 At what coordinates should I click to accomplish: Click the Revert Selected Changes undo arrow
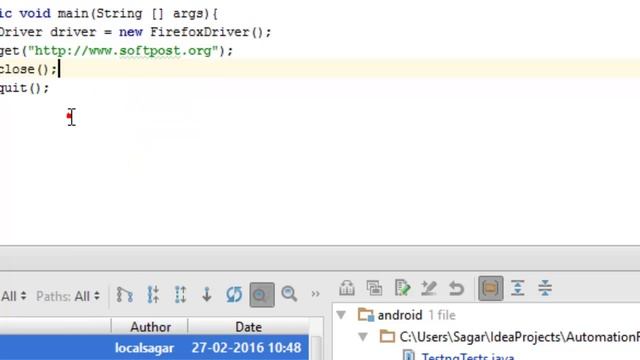click(456, 288)
